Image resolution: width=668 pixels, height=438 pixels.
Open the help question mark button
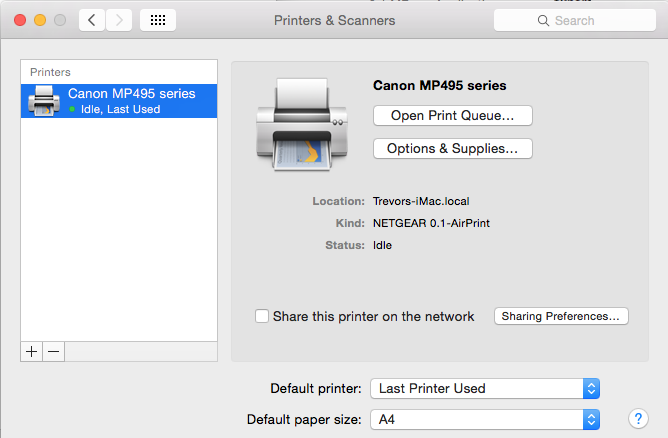637,419
